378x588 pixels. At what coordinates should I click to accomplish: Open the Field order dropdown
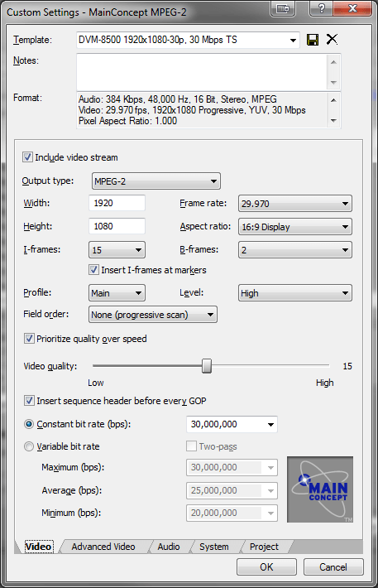[x=153, y=315]
